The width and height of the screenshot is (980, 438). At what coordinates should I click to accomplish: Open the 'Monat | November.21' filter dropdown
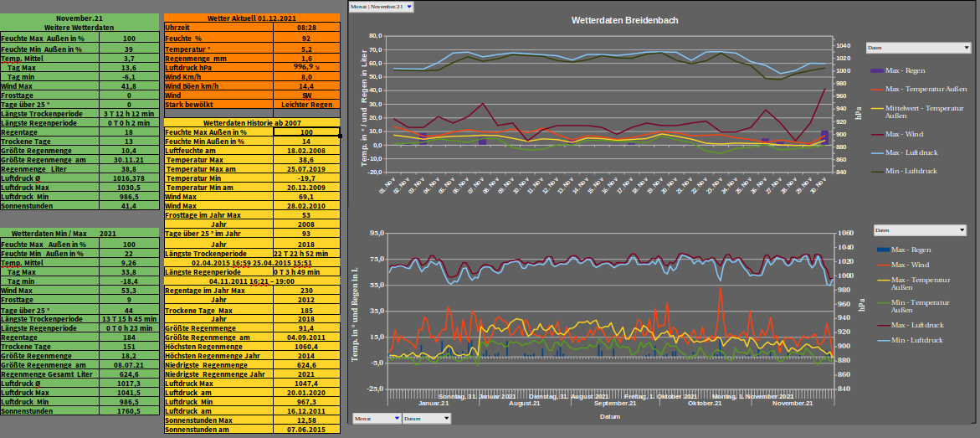point(382,6)
